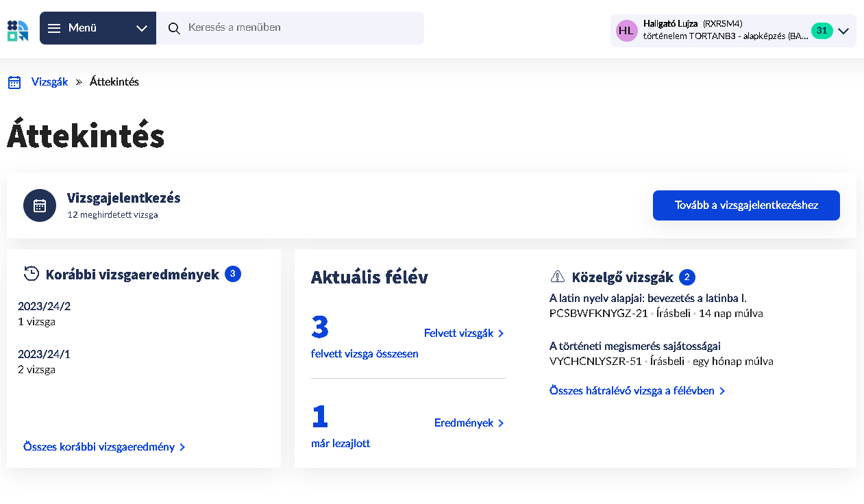
Task: Expand the user profile chevron
Action: (x=843, y=31)
